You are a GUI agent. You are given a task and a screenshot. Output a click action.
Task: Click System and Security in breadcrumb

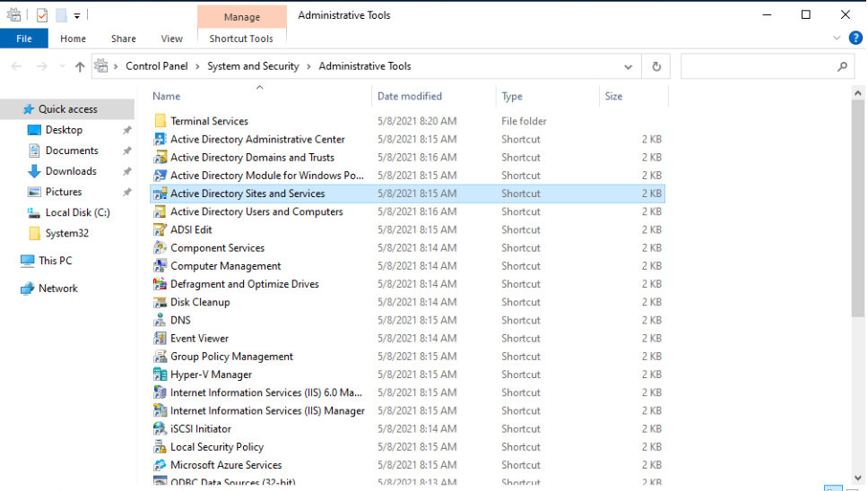point(253,66)
